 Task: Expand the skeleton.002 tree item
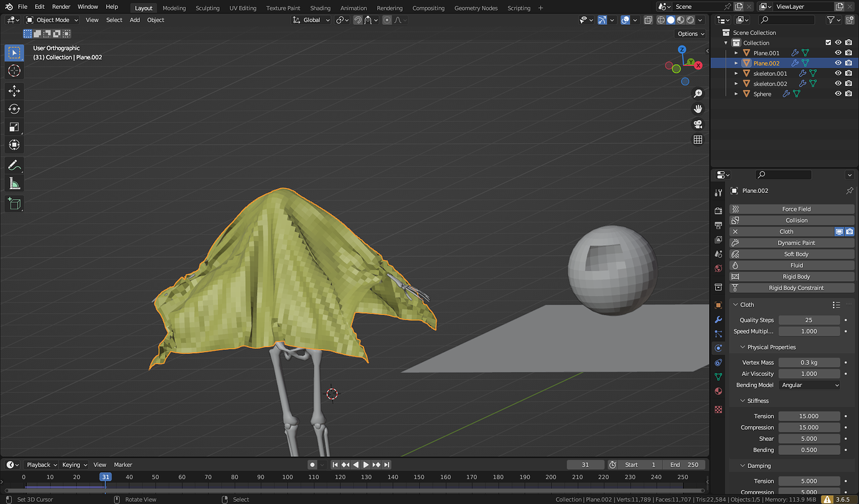click(736, 84)
